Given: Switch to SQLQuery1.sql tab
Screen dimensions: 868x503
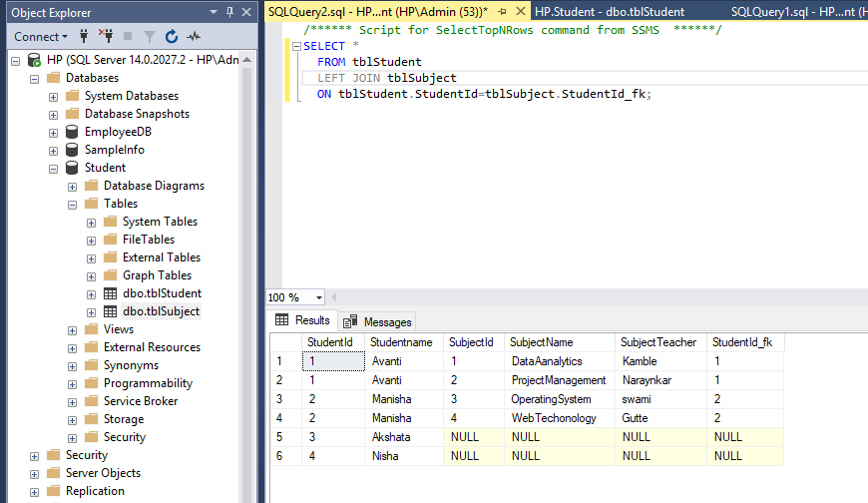Looking at the screenshot, I should pos(797,12).
